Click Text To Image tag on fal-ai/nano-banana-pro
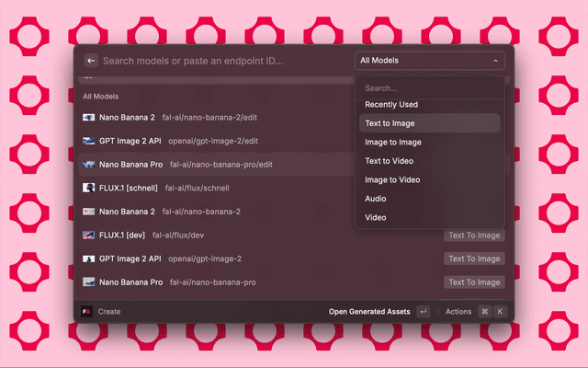The width and height of the screenshot is (588, 368). coord(474,282)
